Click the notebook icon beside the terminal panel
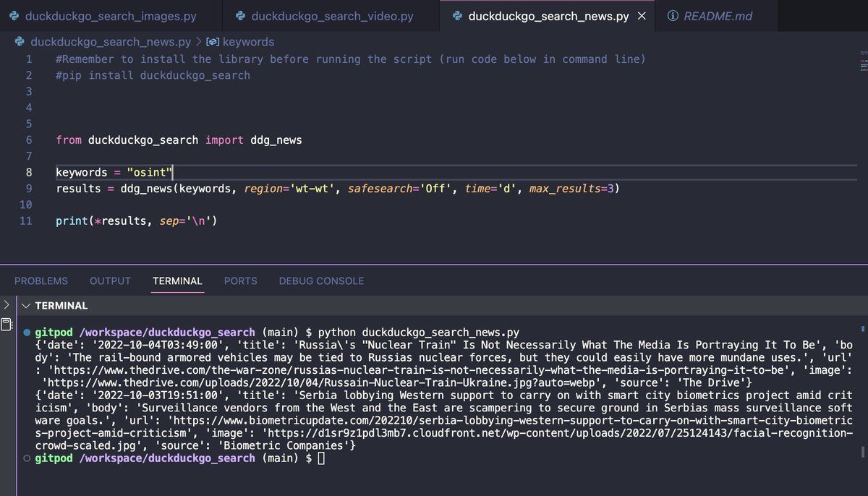This screenshot has height=496, width=868. (7, 324)
